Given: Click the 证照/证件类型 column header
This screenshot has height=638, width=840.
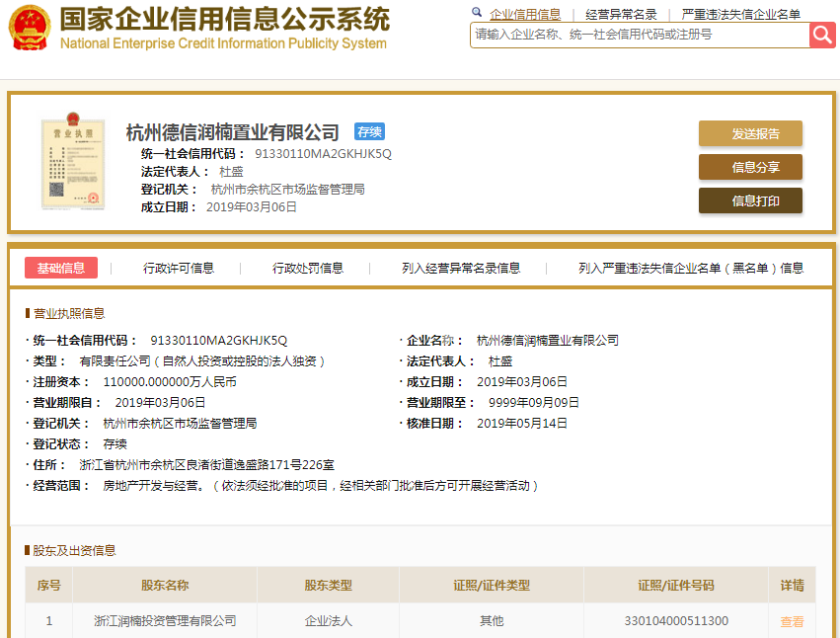Looking at the screenshot, I should click(x=492, y=585).
